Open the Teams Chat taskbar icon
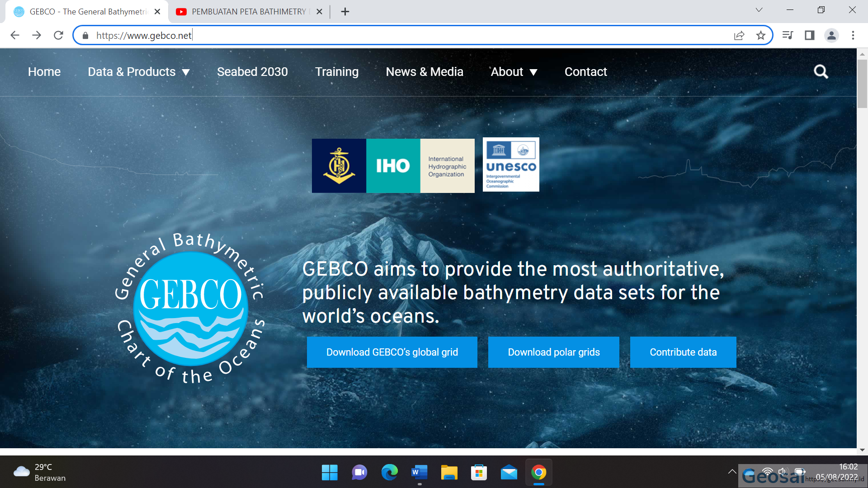The width and height of the screenshot is (868, 488). [359, 473]
